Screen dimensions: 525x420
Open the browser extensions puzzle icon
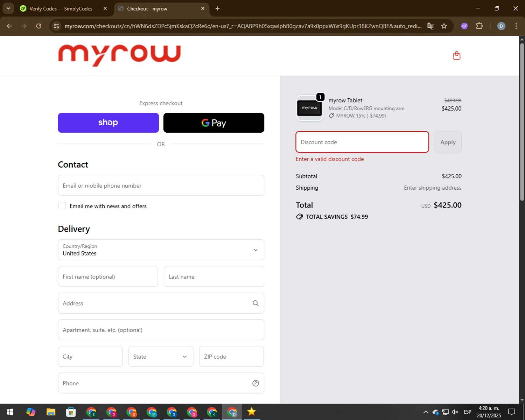coord(479,26)
